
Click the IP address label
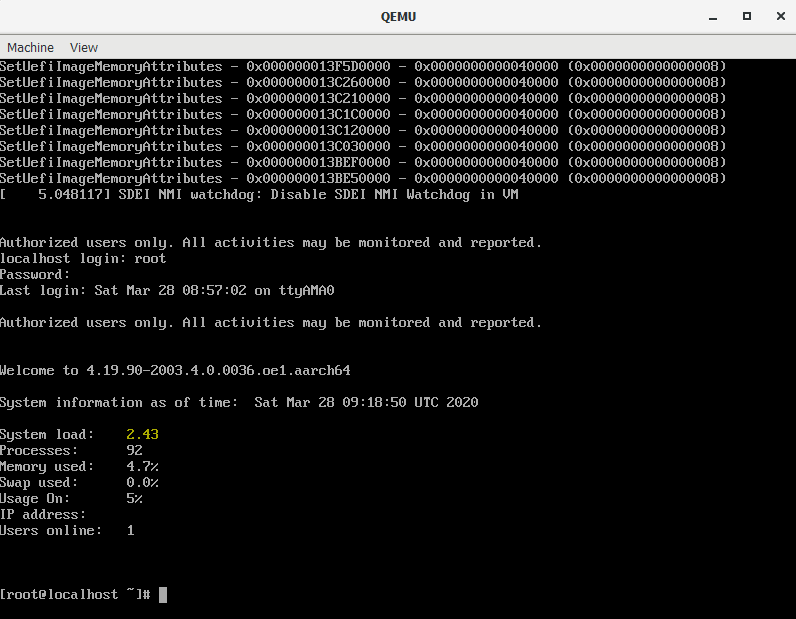[43, 515]
